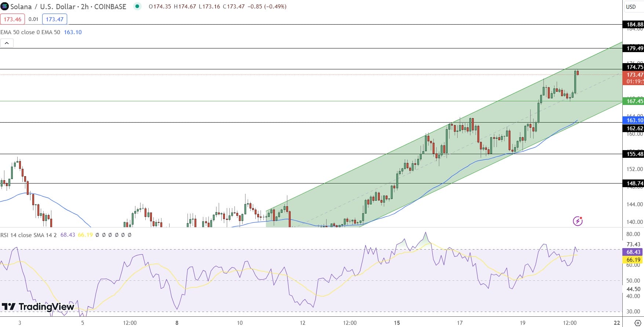This screenshot has width=644, height=327.
Task: Click the yellow 66.19 RSI SMA label
Action: [x=633, y=260]
